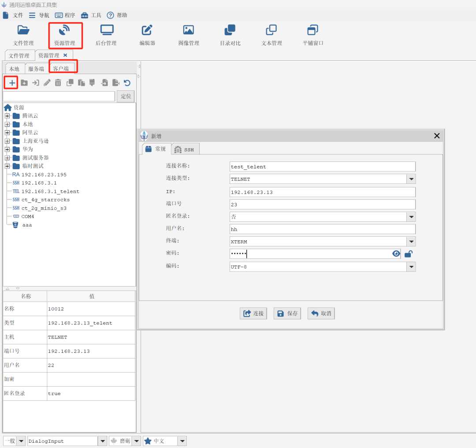
Task: Click the 定位 locate button
Action: 126,96
